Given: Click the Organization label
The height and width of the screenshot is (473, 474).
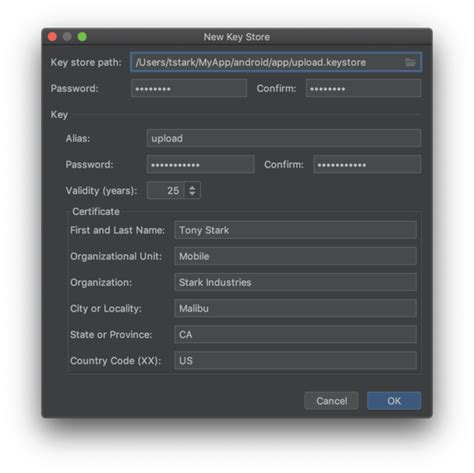Looking at the screenshot, I should point(101,283).
